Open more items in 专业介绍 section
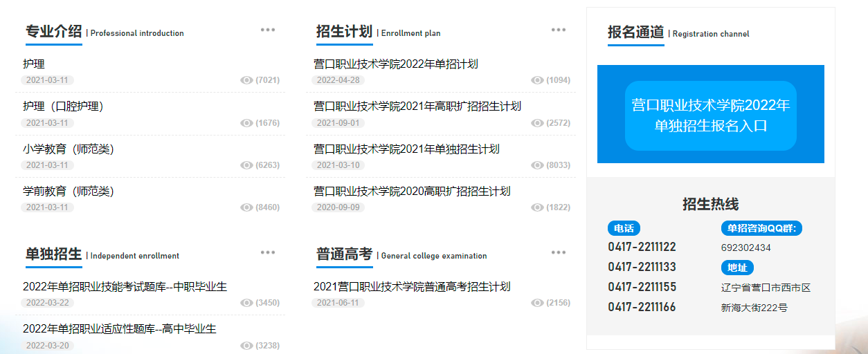868x354 pixels. click(268, 30)
